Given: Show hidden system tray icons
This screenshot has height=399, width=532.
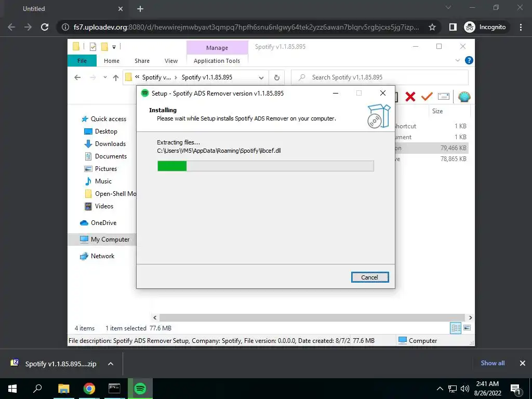Looking at the screenshot, I should point(440,389).
